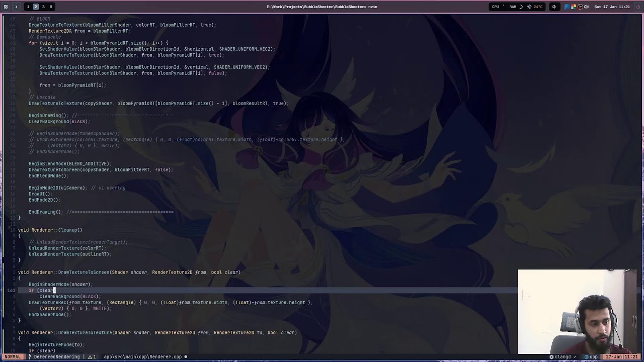Click the clangd gear icon in statusline
The width and height of the screenshot is (644, 362).
[x=551, y=357]
